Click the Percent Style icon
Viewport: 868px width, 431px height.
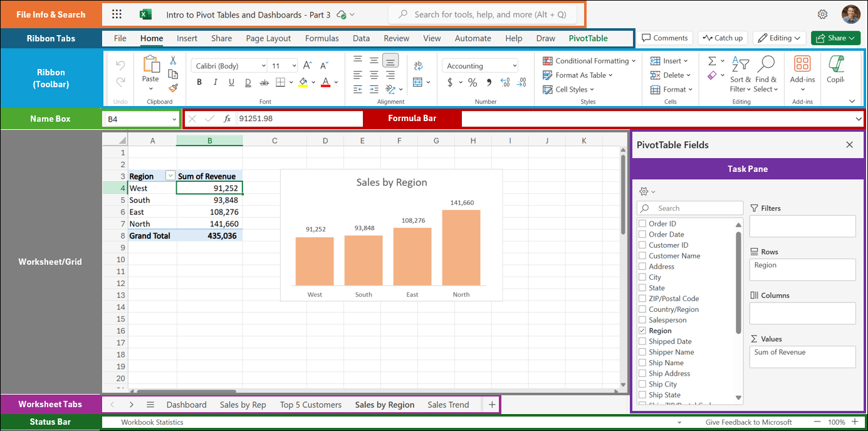pyautogui.click(x=473, y=82)
